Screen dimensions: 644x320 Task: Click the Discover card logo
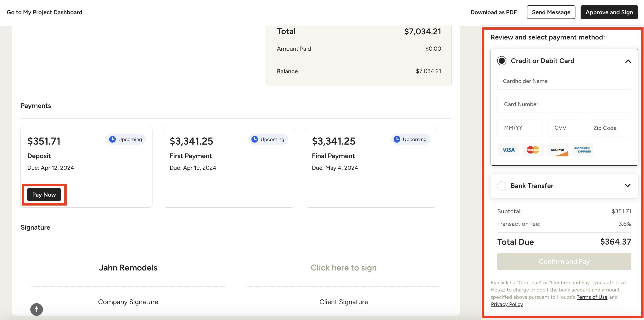pyautogui.click(x=557, y=150)
